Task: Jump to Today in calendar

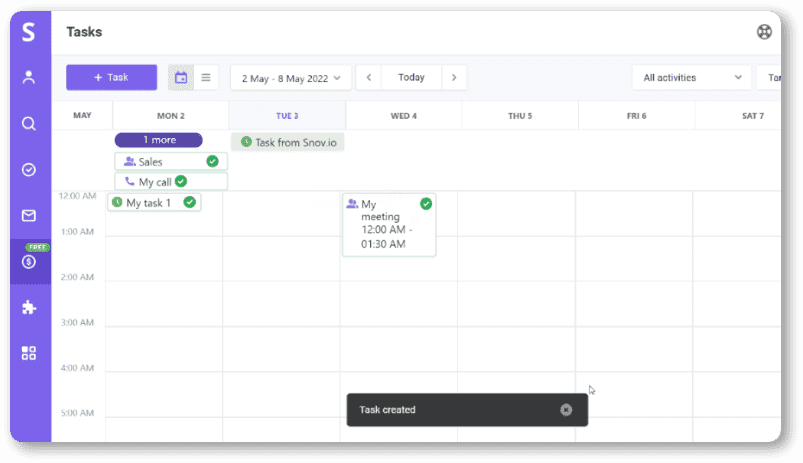Action: point(411,78)
